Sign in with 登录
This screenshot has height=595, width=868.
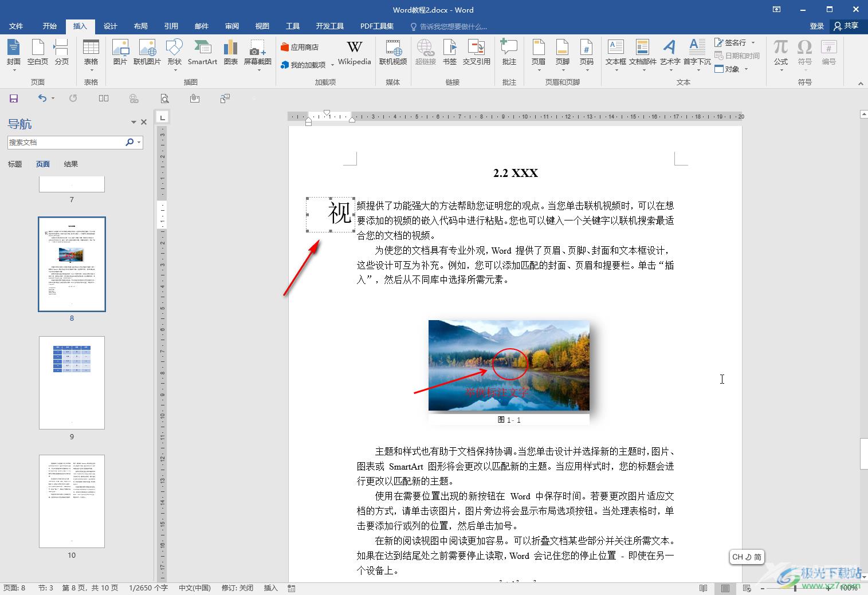coord(817,26)
